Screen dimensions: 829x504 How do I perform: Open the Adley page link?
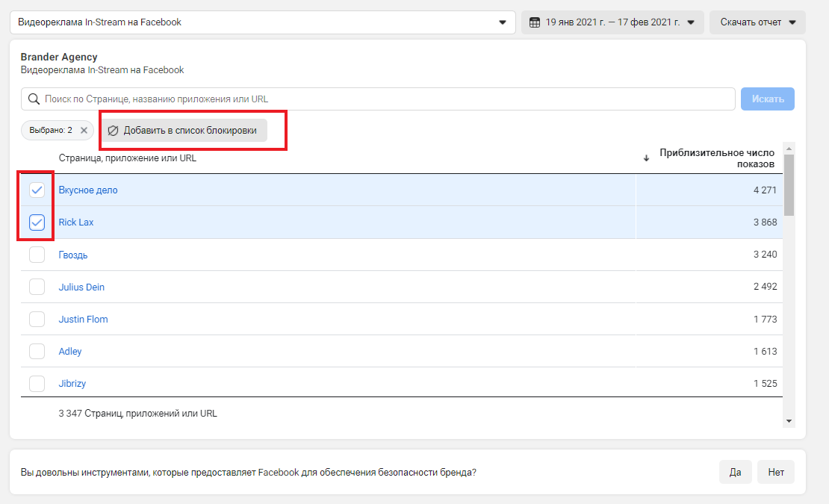coord(70,351)
